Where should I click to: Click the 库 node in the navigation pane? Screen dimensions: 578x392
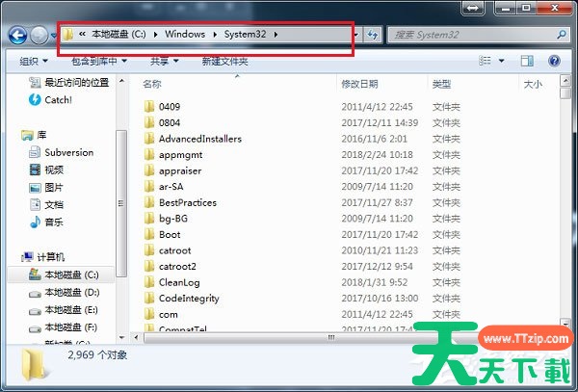tap(34, 135)
